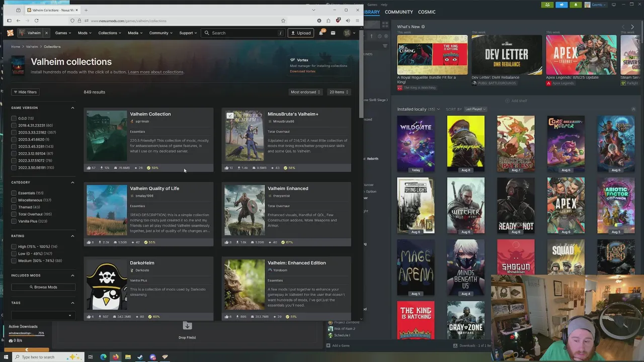Click the Browse Mods button
Viewport: 644px width, 362px height.
point(43,287)
